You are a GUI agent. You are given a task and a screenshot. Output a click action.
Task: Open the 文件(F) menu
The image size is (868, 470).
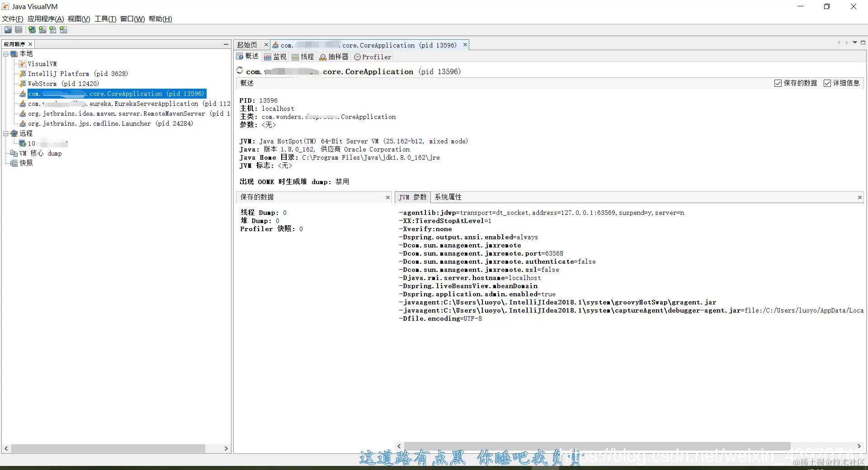13,19
